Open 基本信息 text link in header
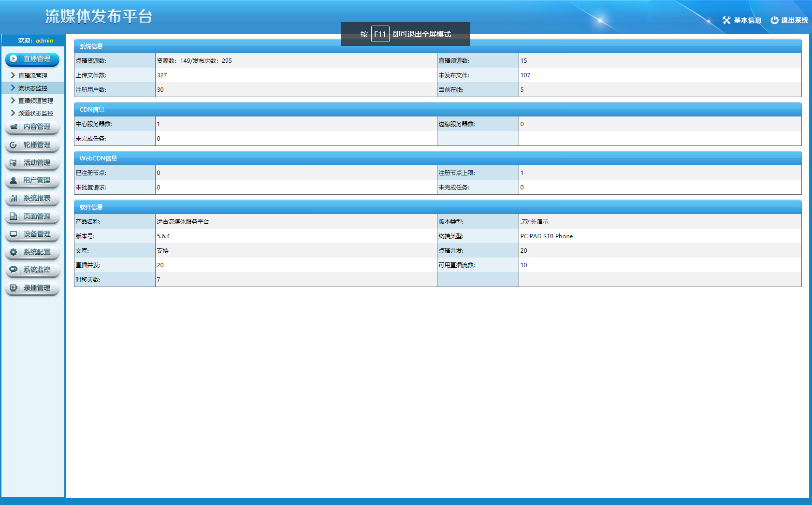812x505 pixels. point(748,20)
